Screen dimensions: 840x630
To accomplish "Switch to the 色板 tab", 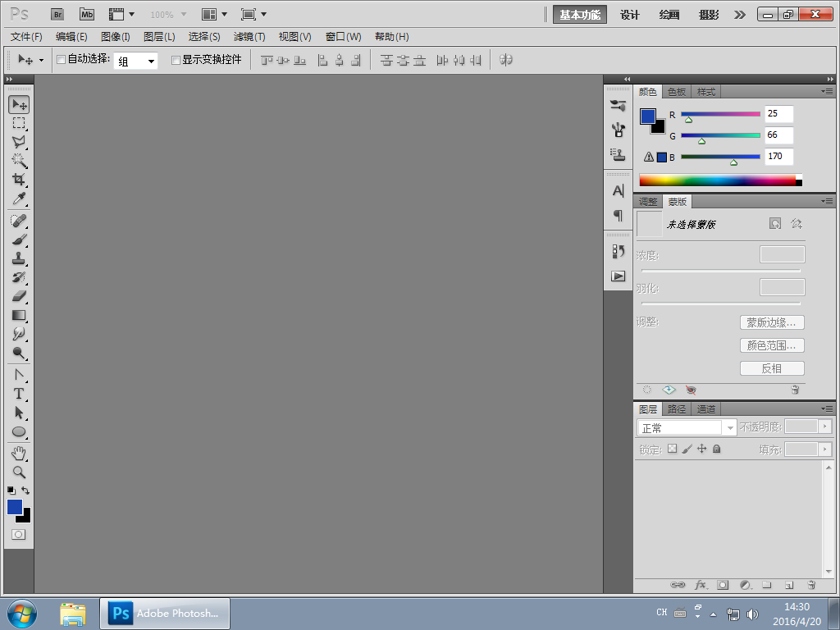I will click(x=677, y=92).
